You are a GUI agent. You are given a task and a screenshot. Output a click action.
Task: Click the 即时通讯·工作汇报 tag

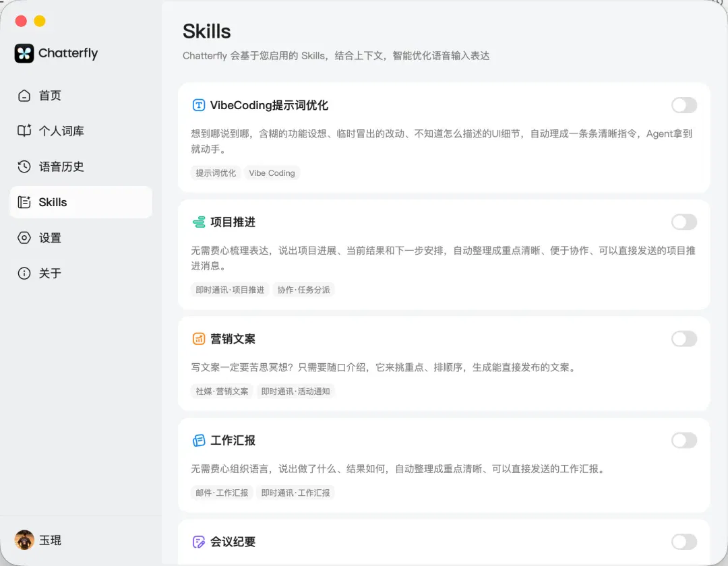tap(295, 493)
